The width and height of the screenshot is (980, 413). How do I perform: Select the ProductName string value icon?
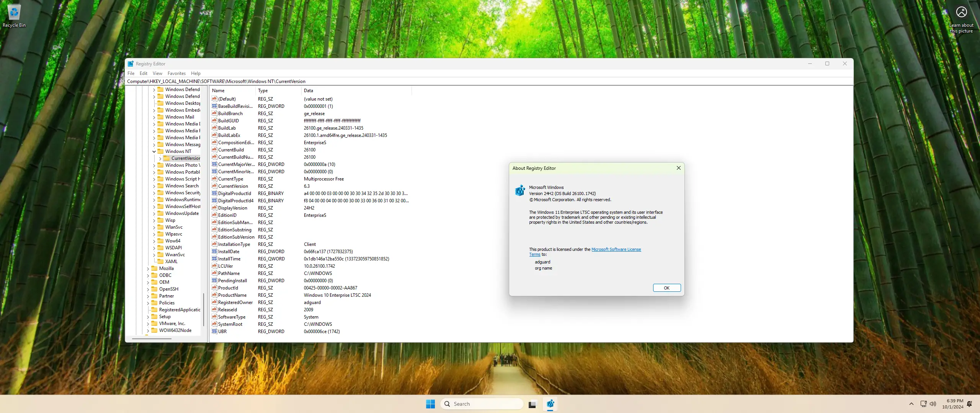[214, 295]
